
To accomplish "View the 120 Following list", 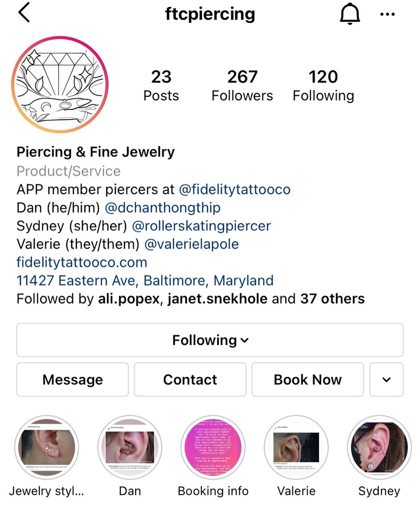I will [323, 85].
